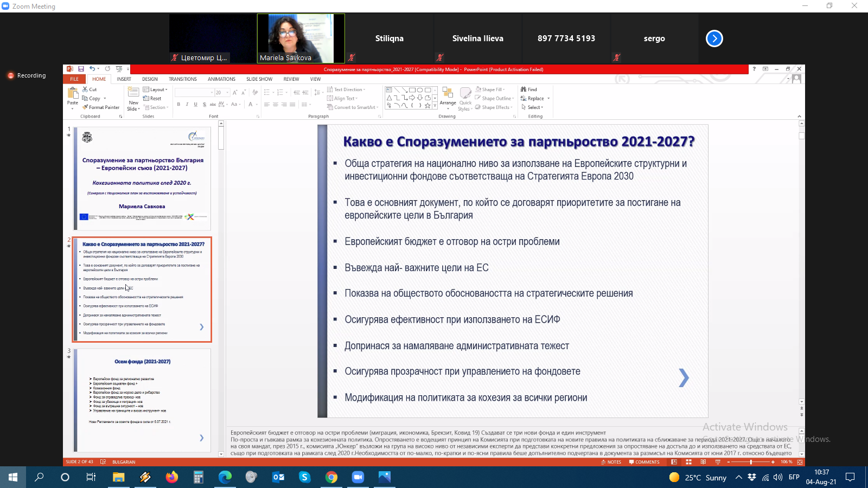Apply bold formatting
This screenshot has height=488, width=868.
point(178,105)
